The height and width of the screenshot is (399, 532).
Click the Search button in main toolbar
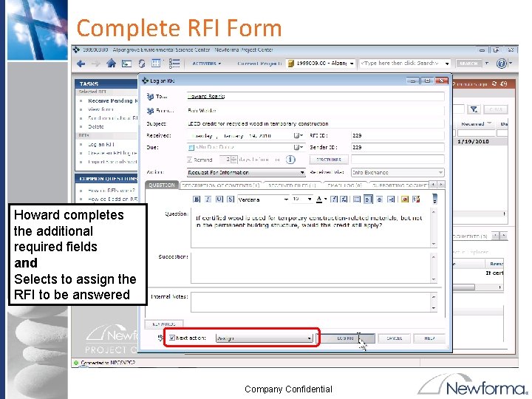coord(468,64)
